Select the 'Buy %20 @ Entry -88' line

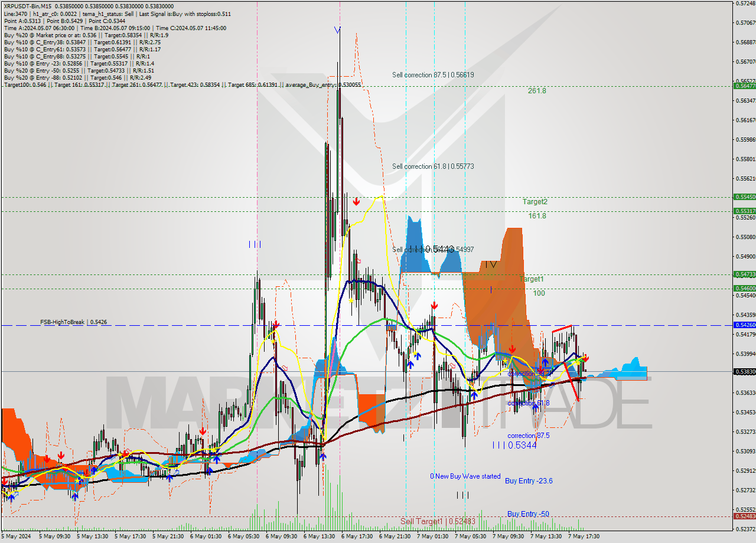tap(77, 77)
